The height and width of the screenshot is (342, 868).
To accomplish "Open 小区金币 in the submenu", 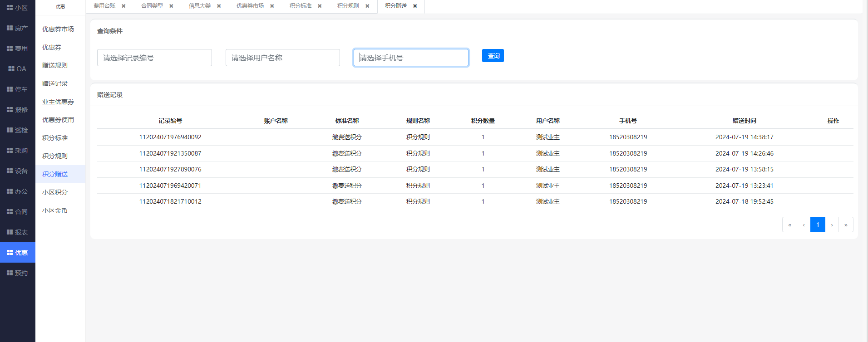I will 60,210.
